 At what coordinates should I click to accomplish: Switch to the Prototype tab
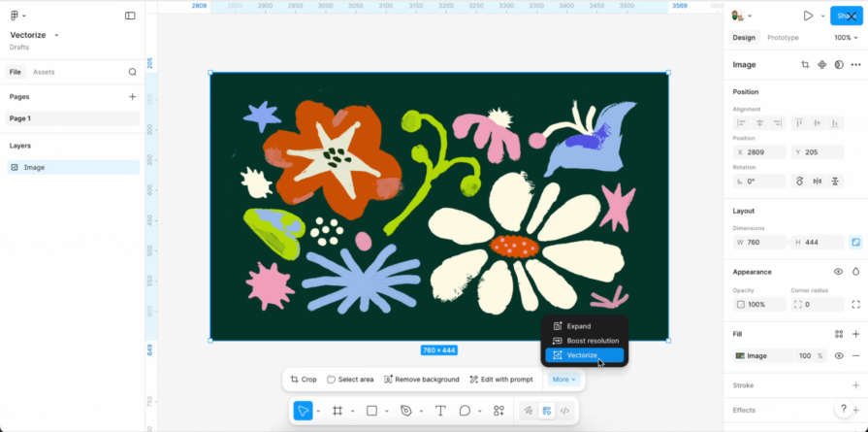point(783,38)
